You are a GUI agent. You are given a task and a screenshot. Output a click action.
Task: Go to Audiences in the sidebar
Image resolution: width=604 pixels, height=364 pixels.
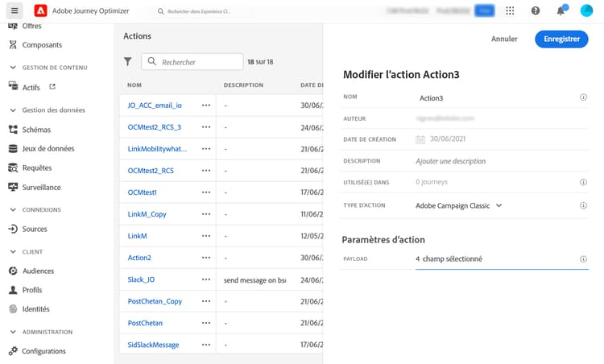click(38, 271)
